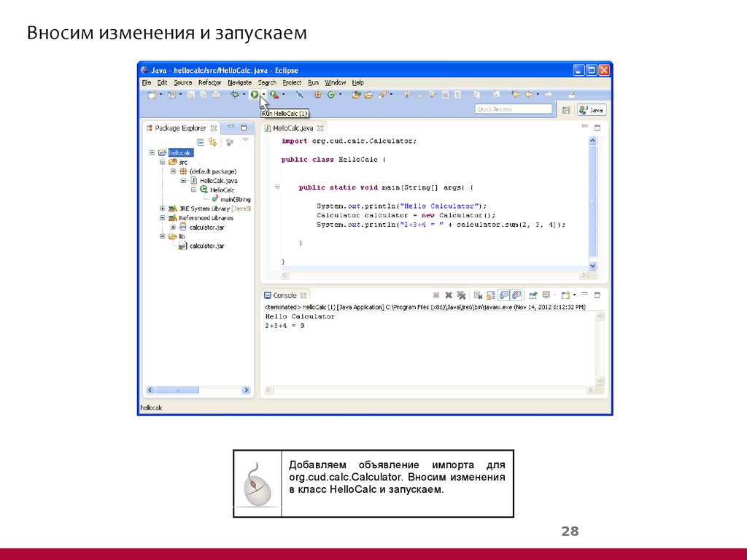Pin the Console view

533,295
